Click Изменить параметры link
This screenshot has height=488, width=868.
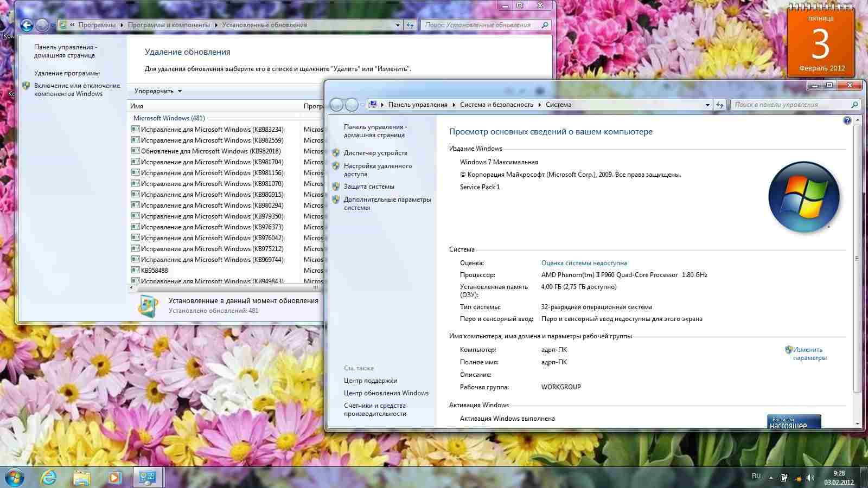click(809, 354)
